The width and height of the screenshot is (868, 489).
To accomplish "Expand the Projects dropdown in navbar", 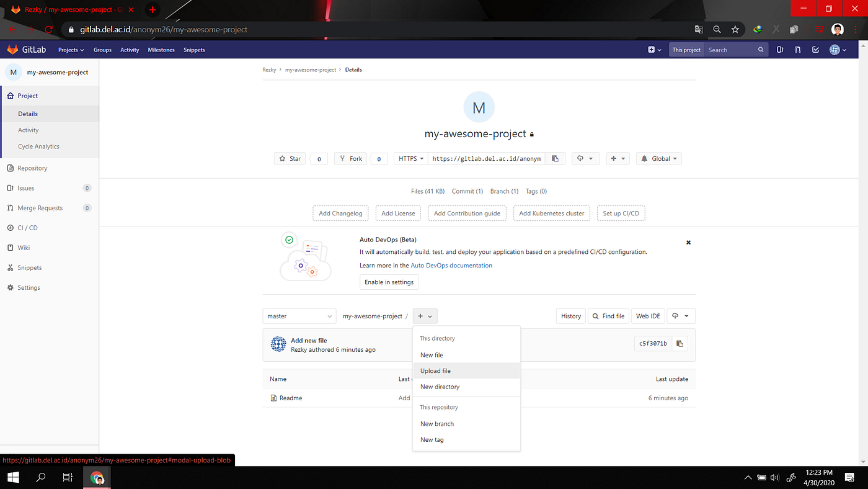I will tap(71, 50).
